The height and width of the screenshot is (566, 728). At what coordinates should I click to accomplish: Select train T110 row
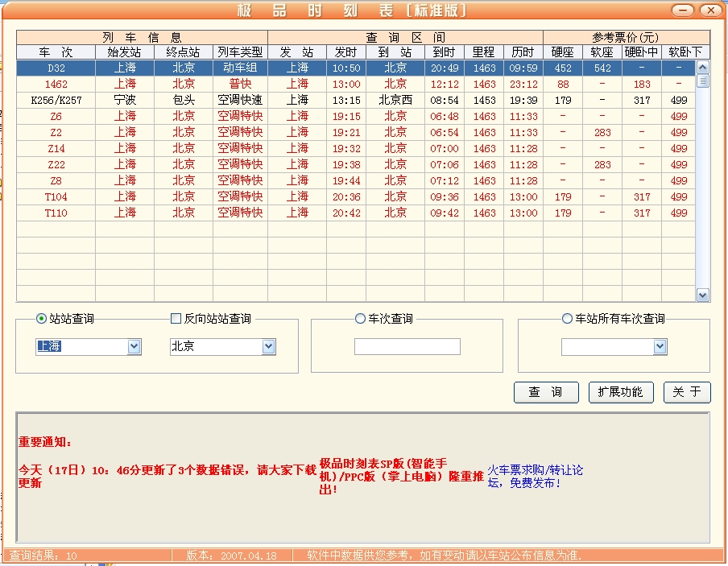pyautogui.click(x=356, y=213)
